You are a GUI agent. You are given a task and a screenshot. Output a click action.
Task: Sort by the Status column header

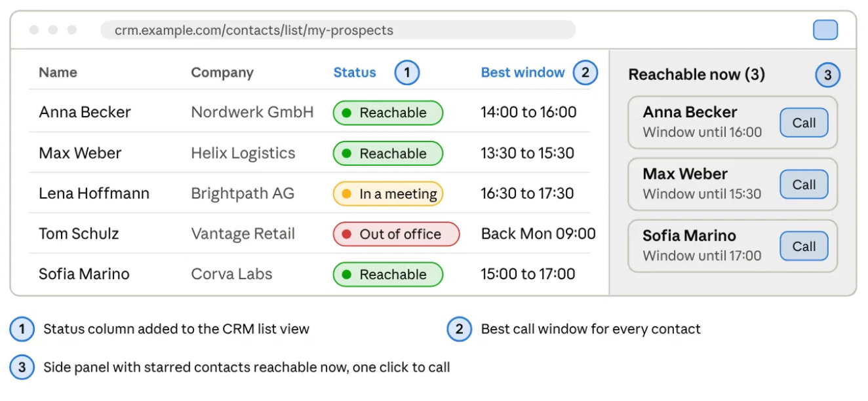[x=355, y=73]
